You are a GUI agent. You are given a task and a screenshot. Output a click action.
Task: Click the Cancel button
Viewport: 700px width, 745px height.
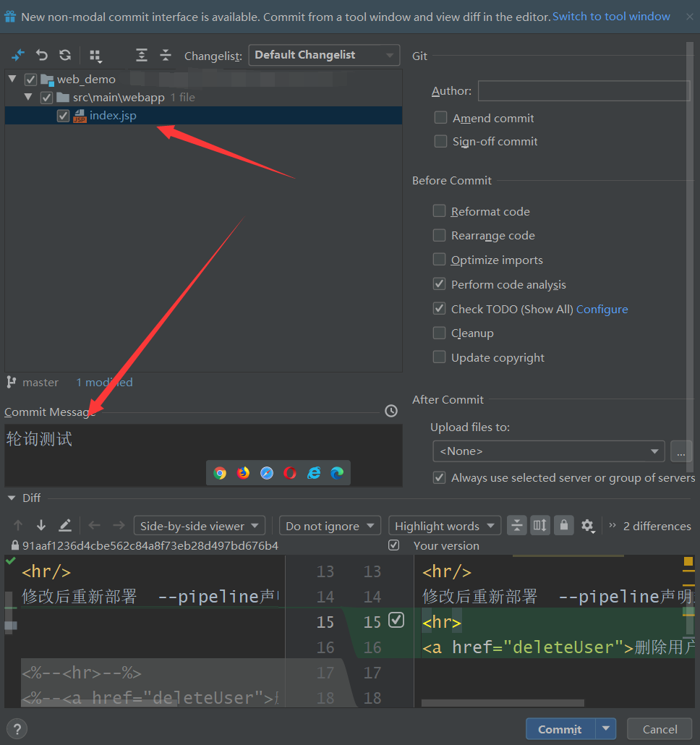[x=660, y=729]
